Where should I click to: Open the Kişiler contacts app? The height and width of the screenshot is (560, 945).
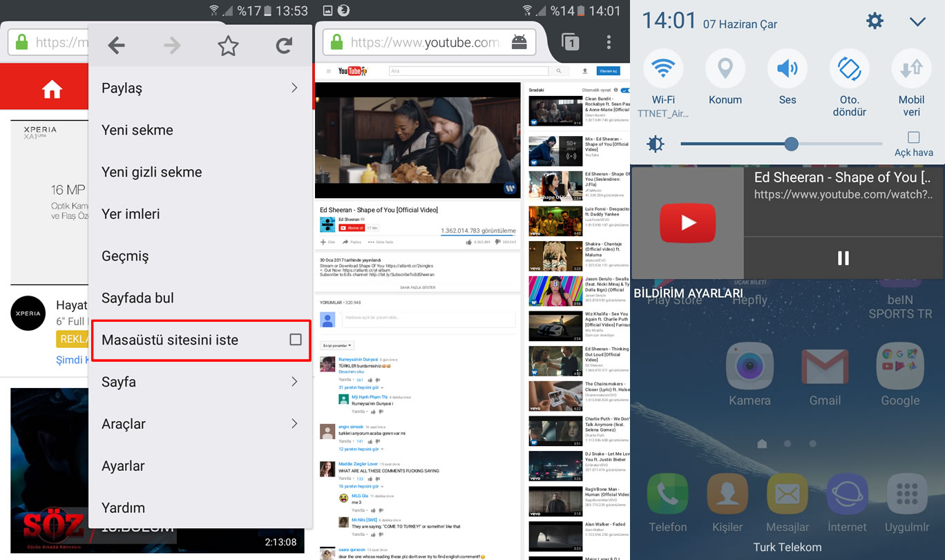click(x=727, y=494)
